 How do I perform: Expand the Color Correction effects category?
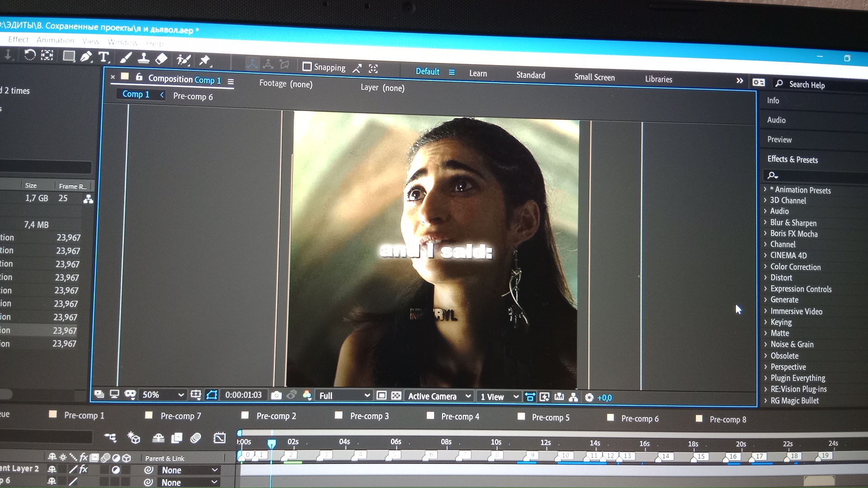point(765,266)
